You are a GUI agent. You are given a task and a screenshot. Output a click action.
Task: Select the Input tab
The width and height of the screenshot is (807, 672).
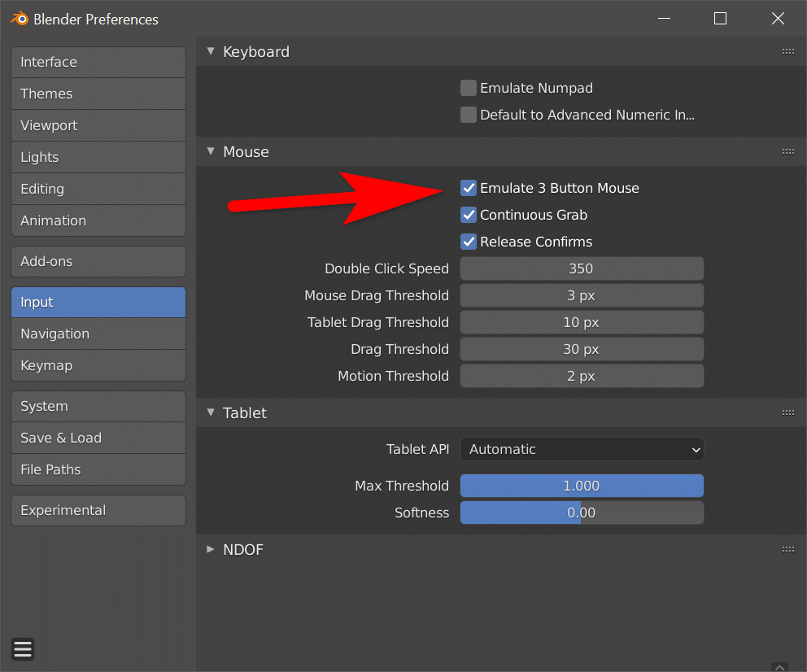point(98,302)
